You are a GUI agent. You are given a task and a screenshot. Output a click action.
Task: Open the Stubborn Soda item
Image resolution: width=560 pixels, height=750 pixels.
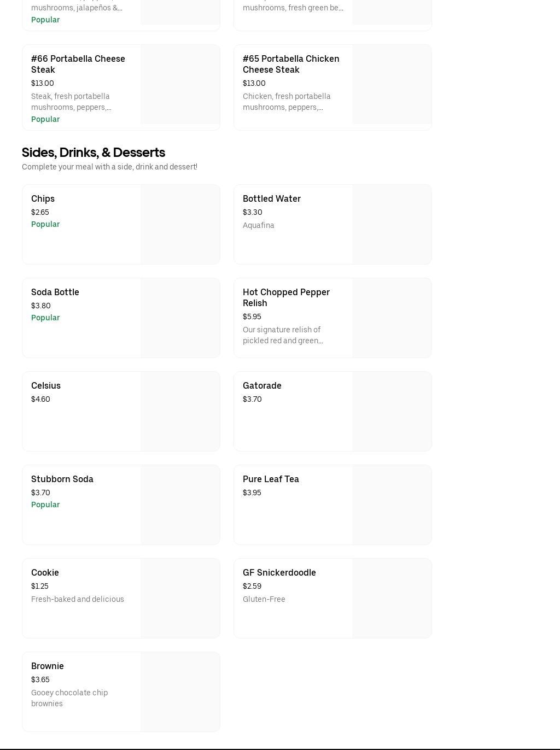click(x=62, y=479)
